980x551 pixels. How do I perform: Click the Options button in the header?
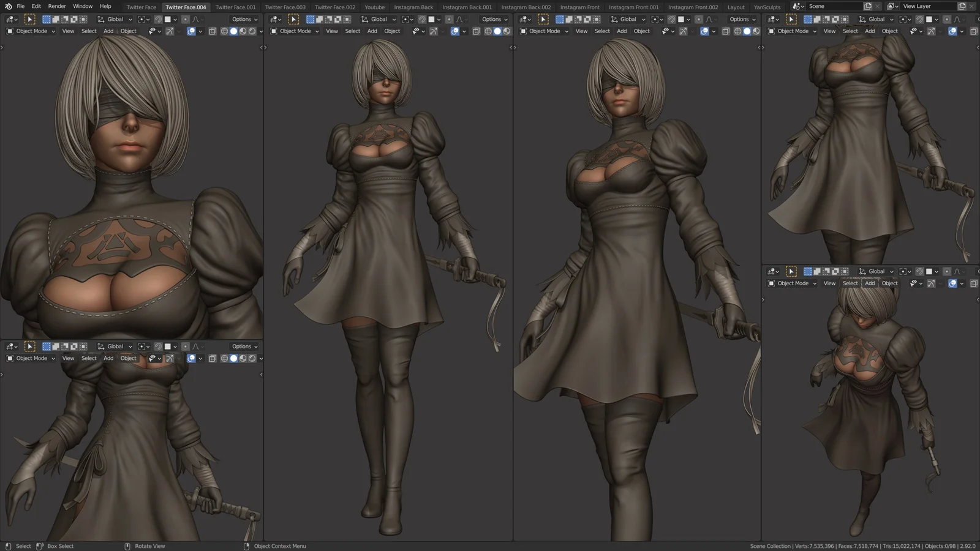click(242, 19)
